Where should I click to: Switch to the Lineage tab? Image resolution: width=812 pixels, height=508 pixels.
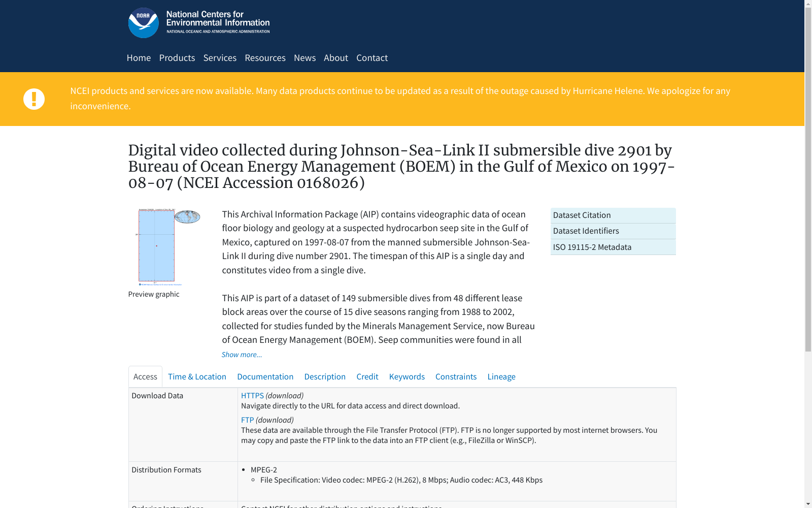click(501, 376)
